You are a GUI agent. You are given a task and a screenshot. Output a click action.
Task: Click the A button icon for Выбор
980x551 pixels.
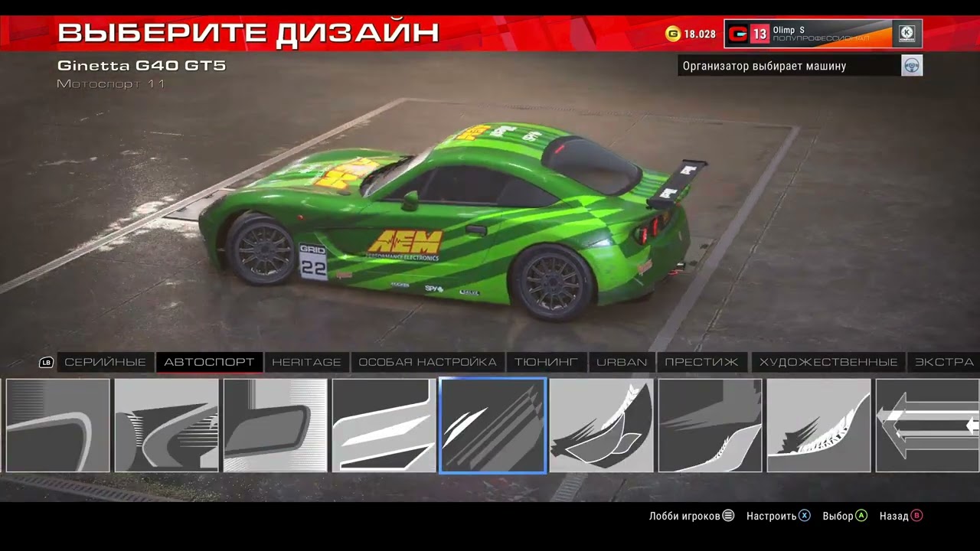(861, 516)
